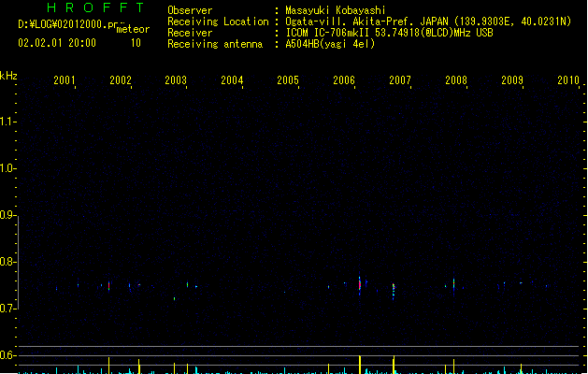This screenshot has width=588, height=374.
Task: Click the 2010 time marker
Action: (x=568, y=79)
